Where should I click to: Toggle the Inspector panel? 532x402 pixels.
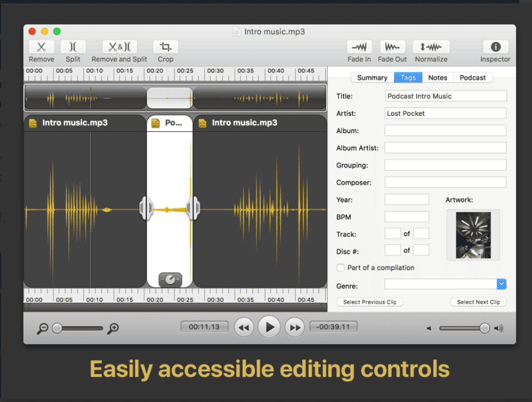pos(495,47)
